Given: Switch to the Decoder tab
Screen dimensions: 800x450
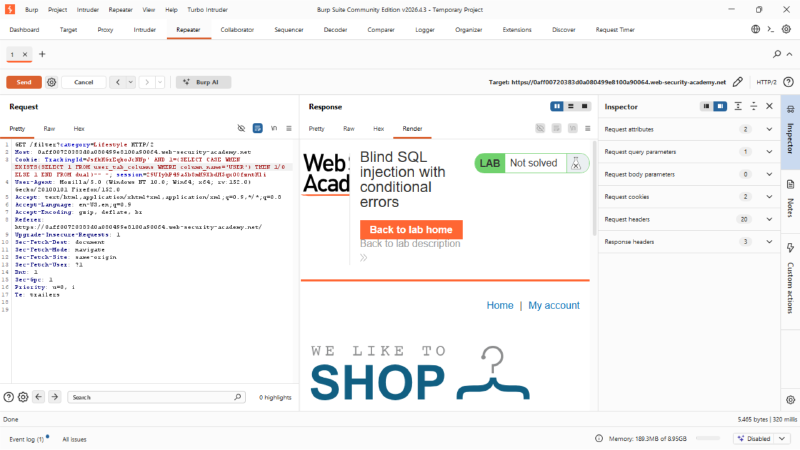Looking at the screenshot, I should pos(335,30).
